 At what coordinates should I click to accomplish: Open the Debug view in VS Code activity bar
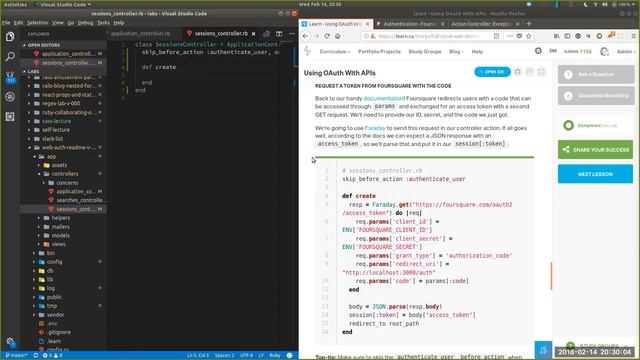10,97
